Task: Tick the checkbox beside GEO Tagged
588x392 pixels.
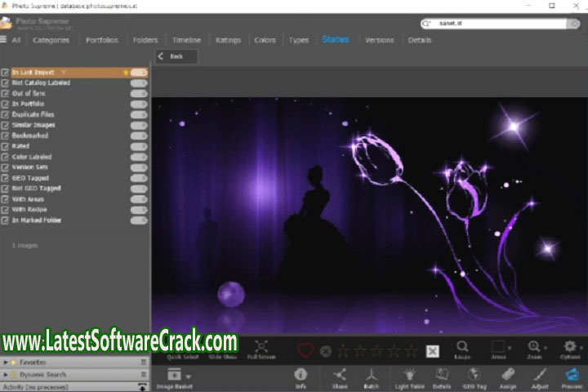Action: point(5,178)
